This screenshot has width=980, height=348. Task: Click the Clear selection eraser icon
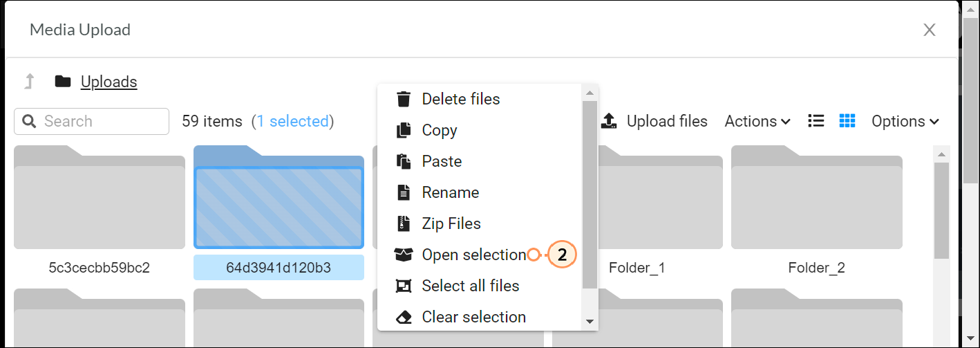(x=403, y=317)
